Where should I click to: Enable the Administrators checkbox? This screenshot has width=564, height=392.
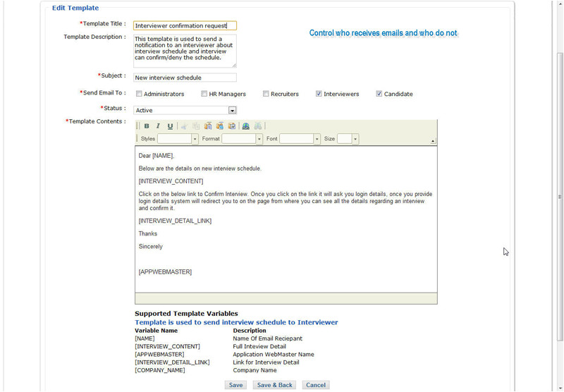click(x=140, y=94)
